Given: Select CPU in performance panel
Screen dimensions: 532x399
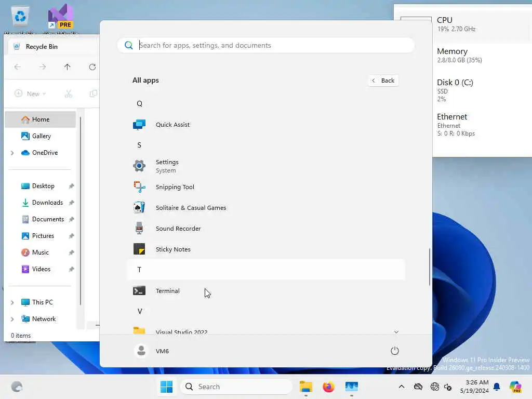Looking at the screenshot, I should 465,24.
